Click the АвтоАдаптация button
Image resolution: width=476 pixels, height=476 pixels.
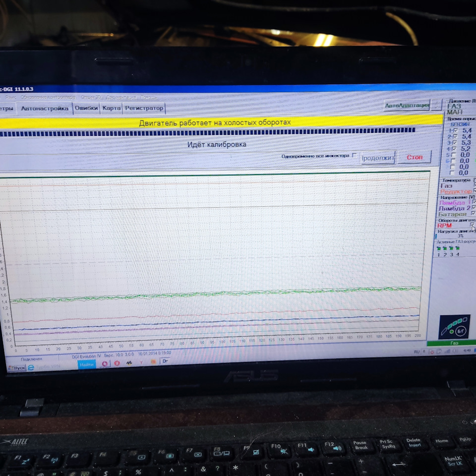tap(407, 105)
